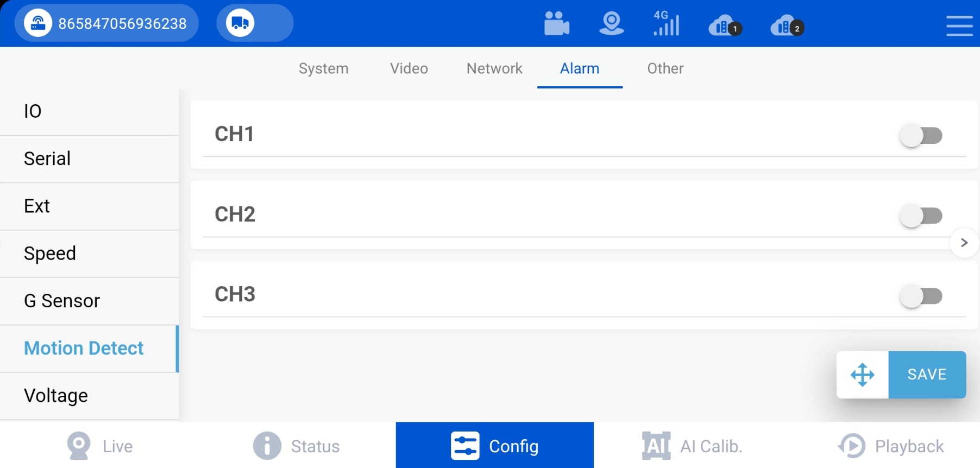
Task: Tap the GPS location pin icon
Action: (612, 23)
